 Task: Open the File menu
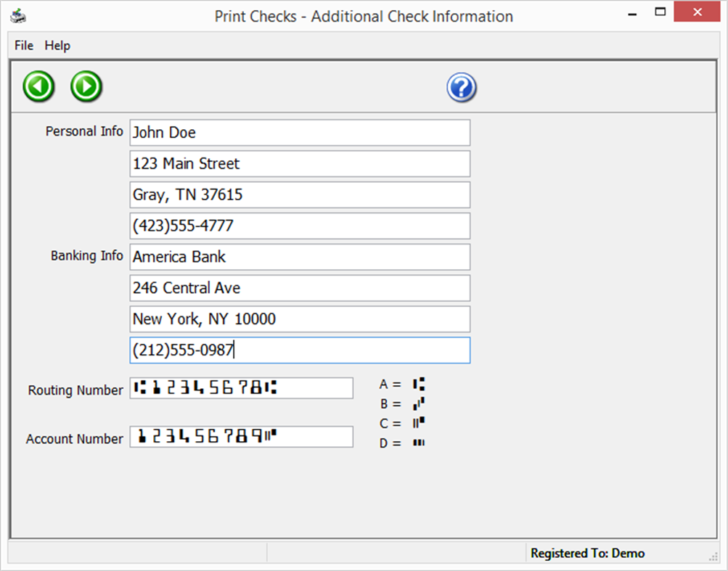point(23,45)
